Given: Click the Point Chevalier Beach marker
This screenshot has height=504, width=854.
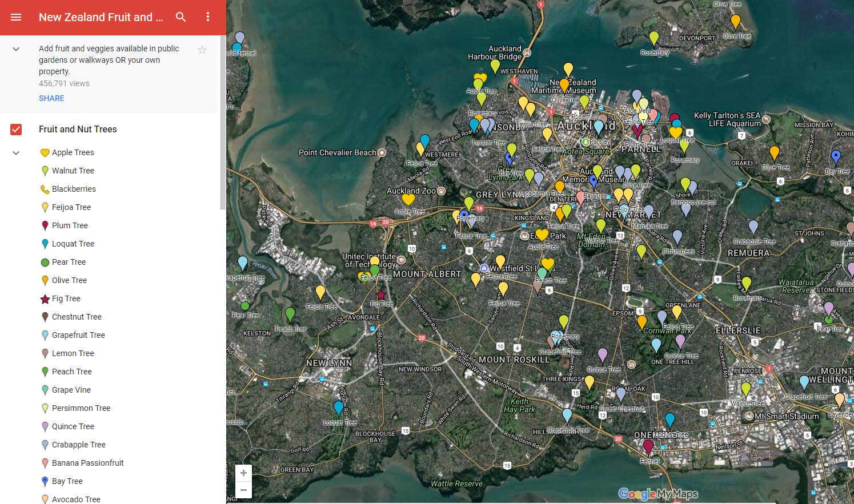Looking at the screenshot, I should point(382,152).
